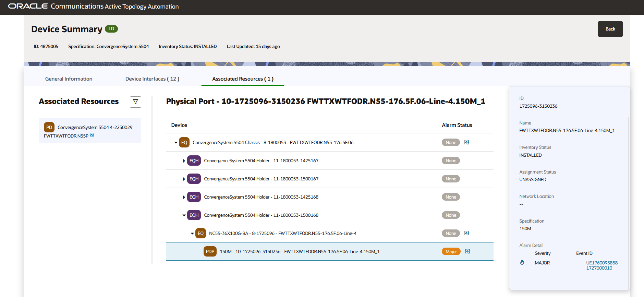Click the Physical Port heading title
The height and width of the screenshot is (297, 644).
(x=326, y=101)
